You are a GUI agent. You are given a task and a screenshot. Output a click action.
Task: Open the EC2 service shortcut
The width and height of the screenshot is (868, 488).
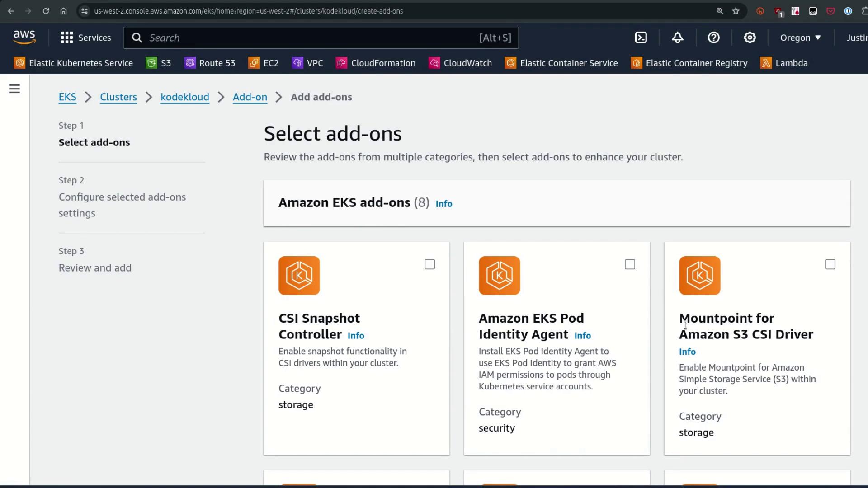point(264,63)
